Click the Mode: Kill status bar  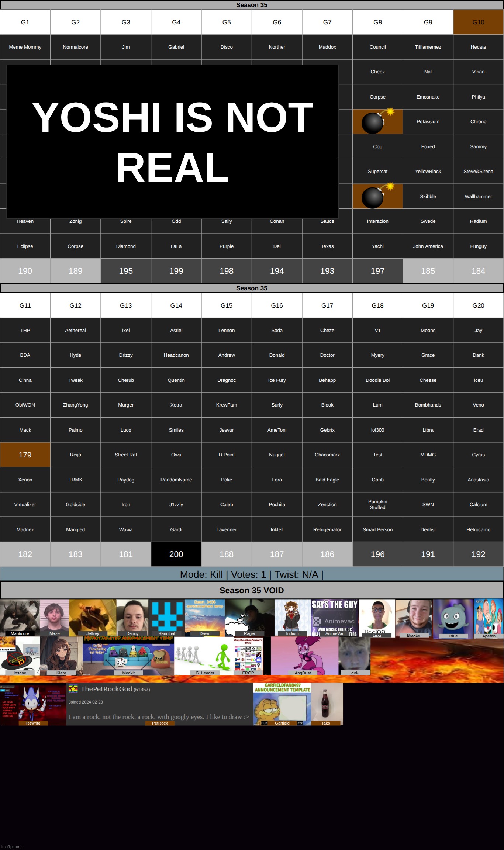click(x=252, y=574)
